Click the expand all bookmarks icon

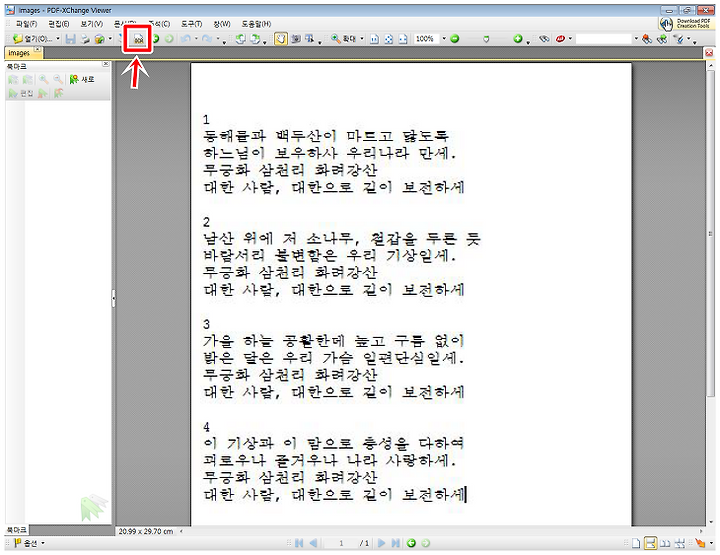pyautogui.click(x=13, y=79)
